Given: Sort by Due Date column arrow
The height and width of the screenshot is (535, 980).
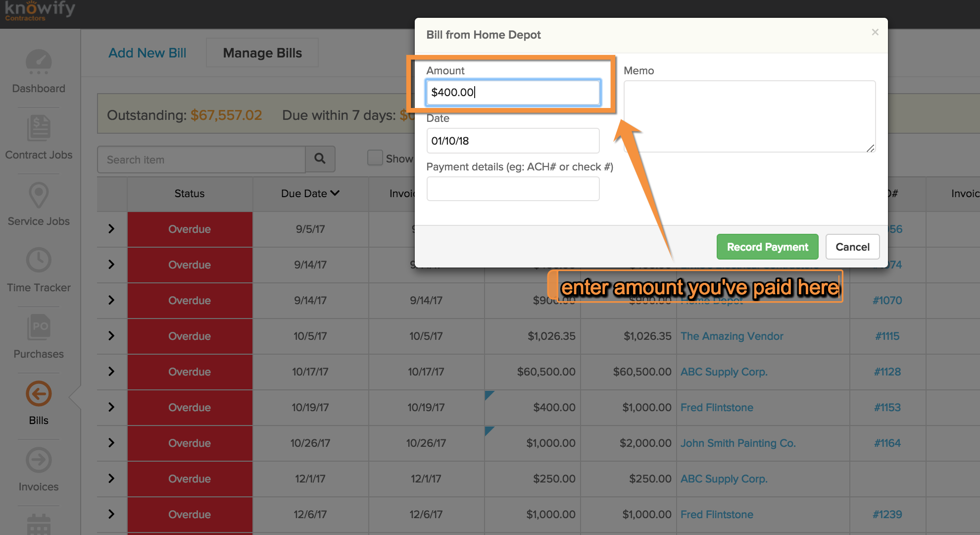Looking at the screenshot, I should (335, 193).
